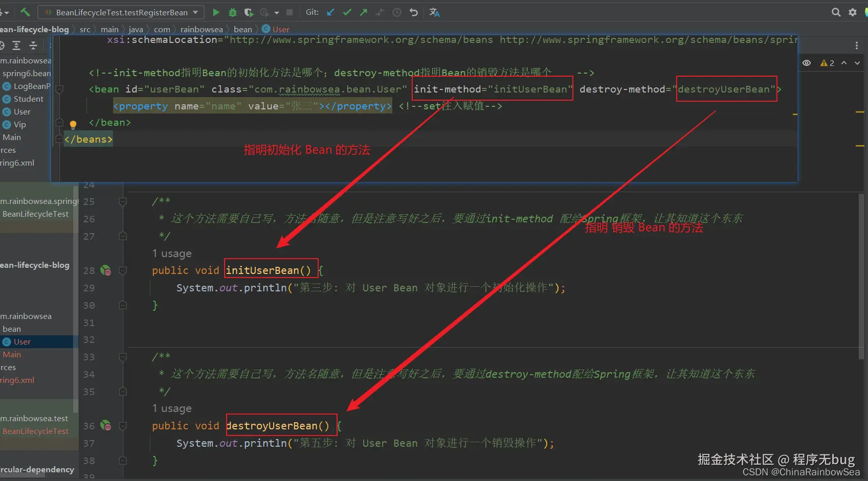Toggle the fold marker at line 27
This screenshot has width=868, height=481.
click(x=123, y=236)
